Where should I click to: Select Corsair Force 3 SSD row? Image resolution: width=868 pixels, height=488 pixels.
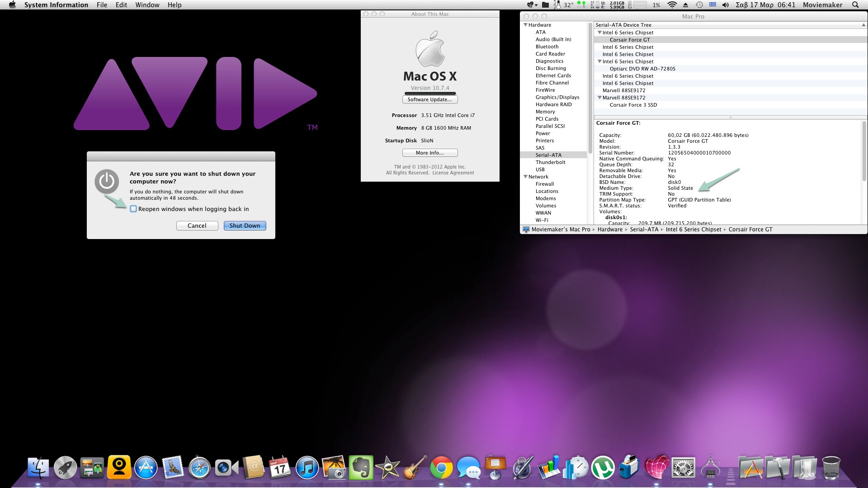pos(731,105)
